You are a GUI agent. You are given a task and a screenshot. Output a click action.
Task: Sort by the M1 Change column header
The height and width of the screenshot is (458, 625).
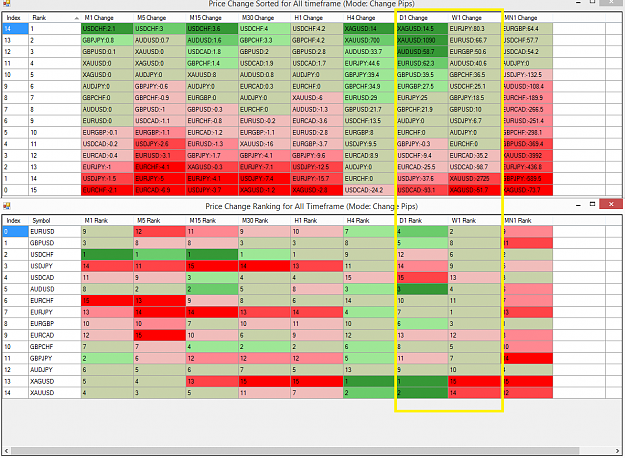point(107,18)
